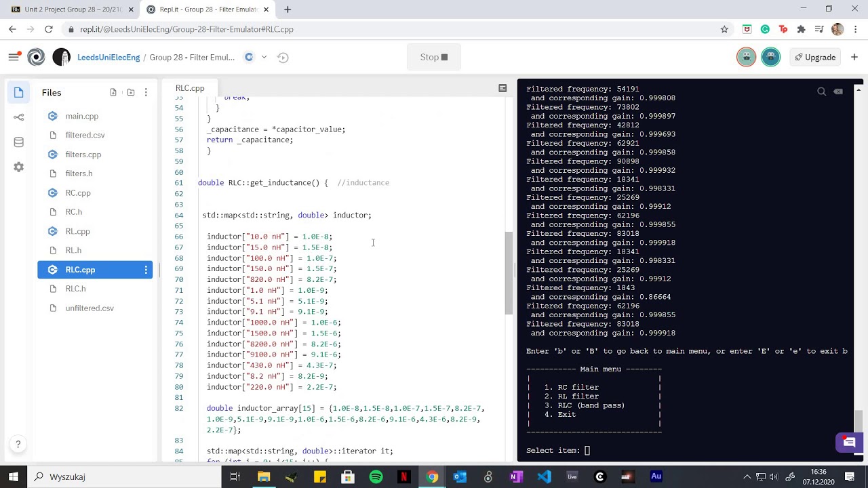Open LeedsUniElecEng profile link

pyautogui.click(x=108, y=57)
